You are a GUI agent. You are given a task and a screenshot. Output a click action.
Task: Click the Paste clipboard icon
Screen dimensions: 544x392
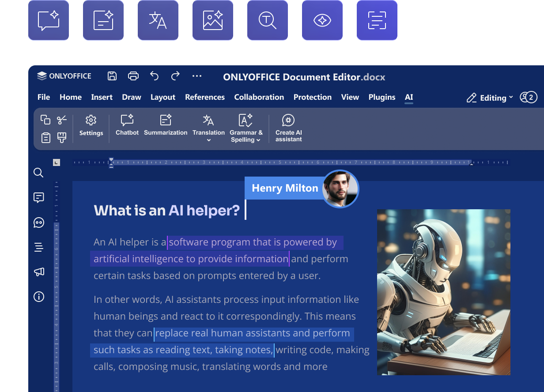point(45,138)
